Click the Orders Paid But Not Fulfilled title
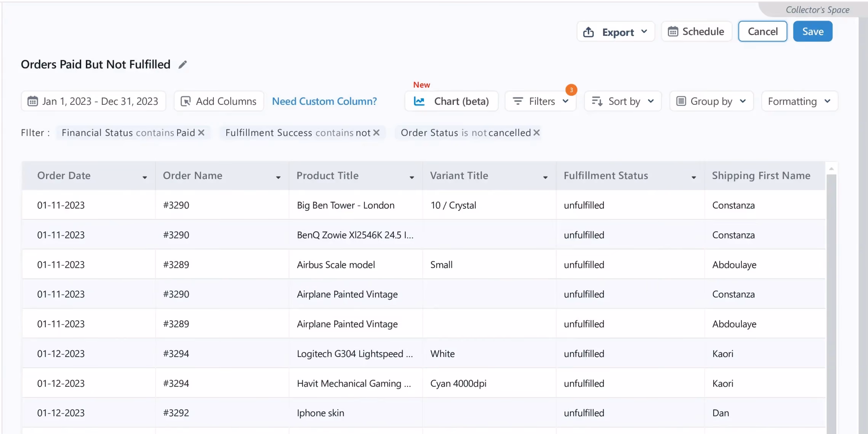The width and height of the screenshot is (868, 434). coord(96,64)
